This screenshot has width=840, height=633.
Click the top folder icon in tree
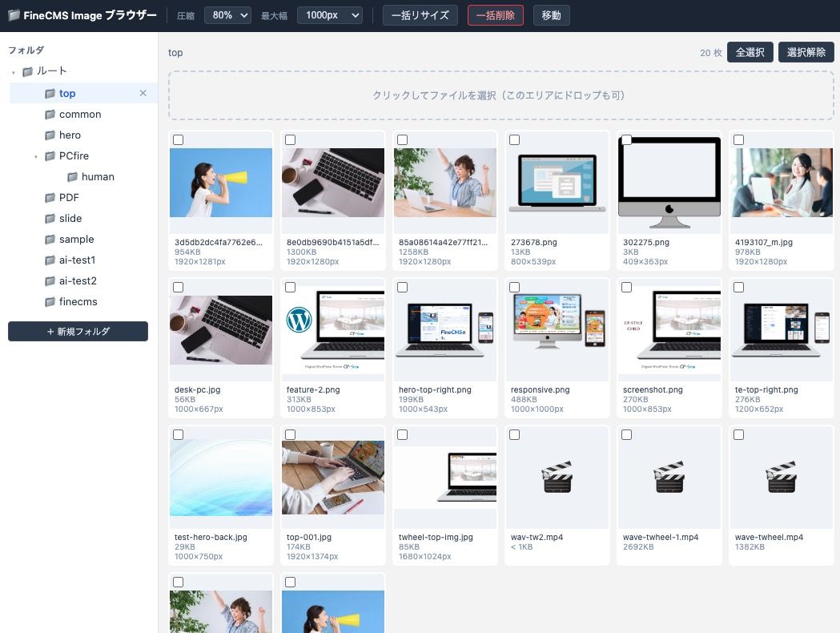pyautogui.click(x=50, y=93)
